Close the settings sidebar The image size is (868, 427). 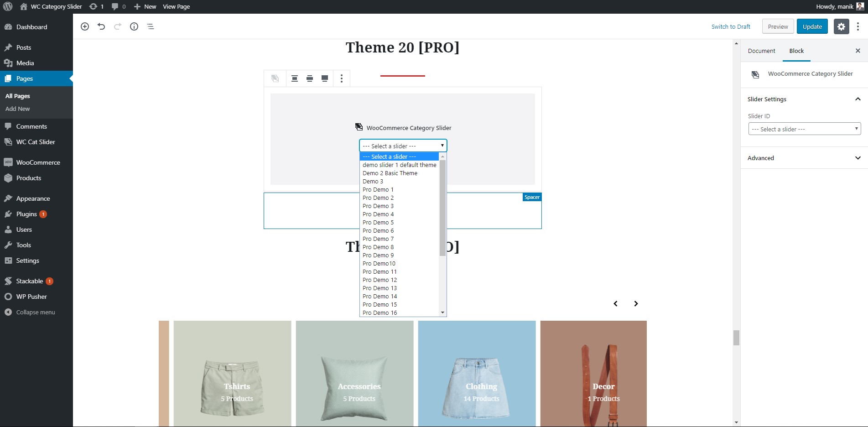pos(858,51)
